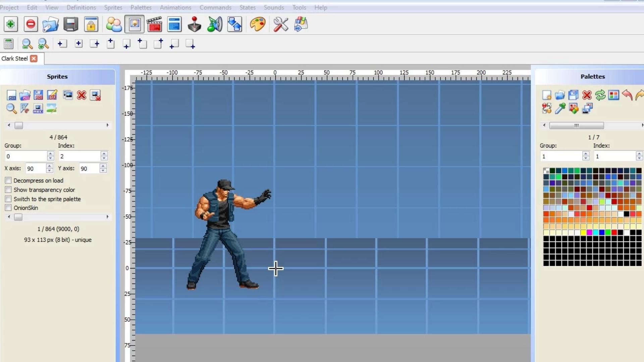Close the Clark Steel tab

click(x=34, y=58)
